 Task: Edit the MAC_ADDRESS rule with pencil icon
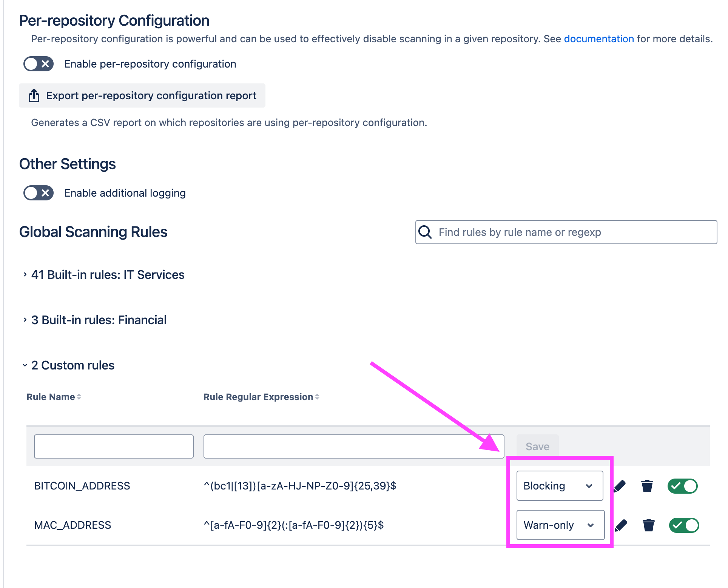(x=621, y=525)
